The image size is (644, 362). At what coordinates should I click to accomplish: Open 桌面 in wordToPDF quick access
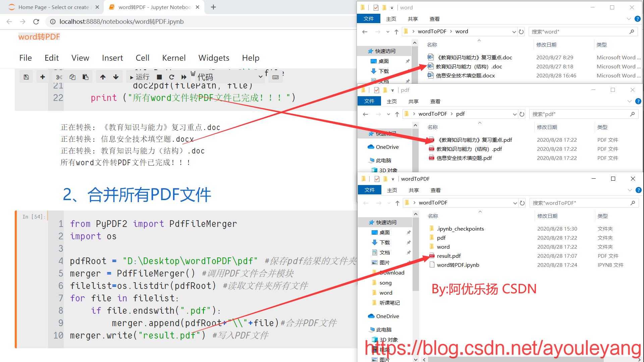(x=384, y=233)
